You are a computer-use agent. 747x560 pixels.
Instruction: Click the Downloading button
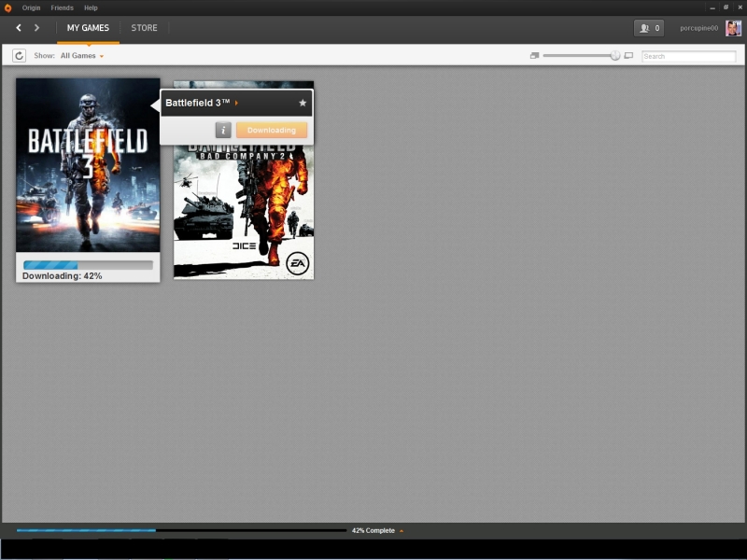[x=271, y=131]
